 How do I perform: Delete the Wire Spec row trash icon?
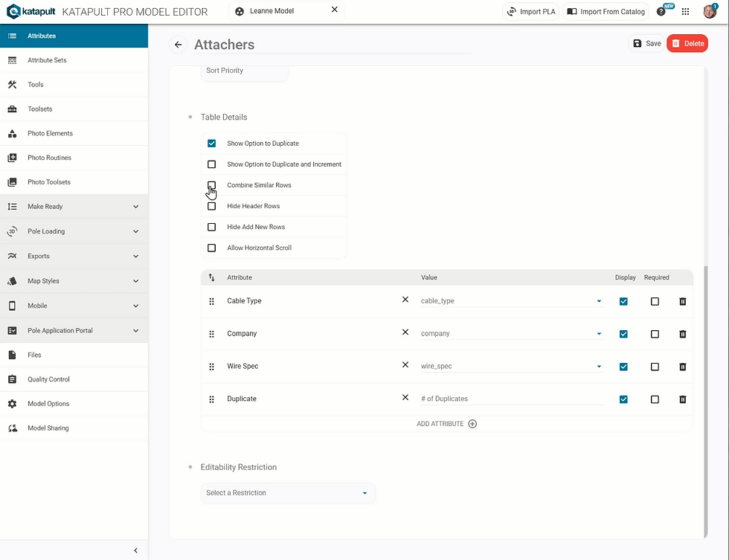(683, 367)
